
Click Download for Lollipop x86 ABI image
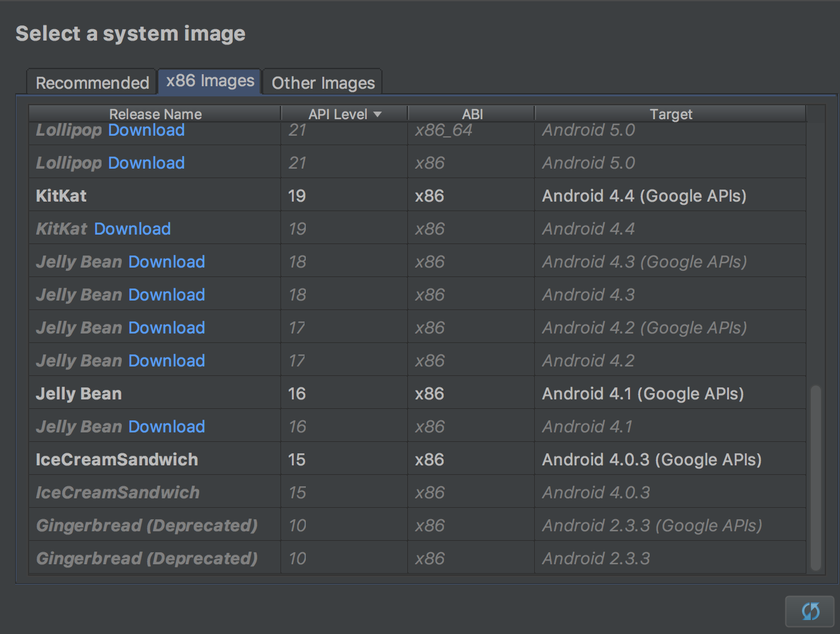(x=146, y=163)
